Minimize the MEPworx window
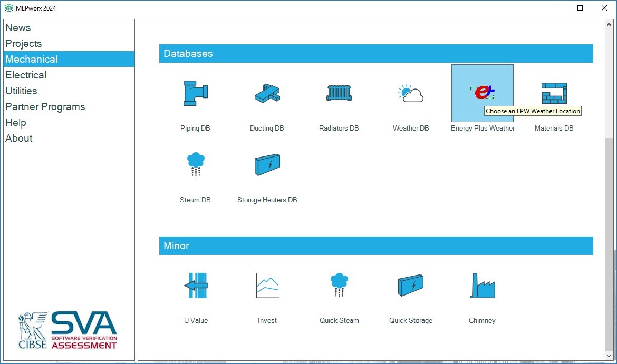 [x=556, y=8]
